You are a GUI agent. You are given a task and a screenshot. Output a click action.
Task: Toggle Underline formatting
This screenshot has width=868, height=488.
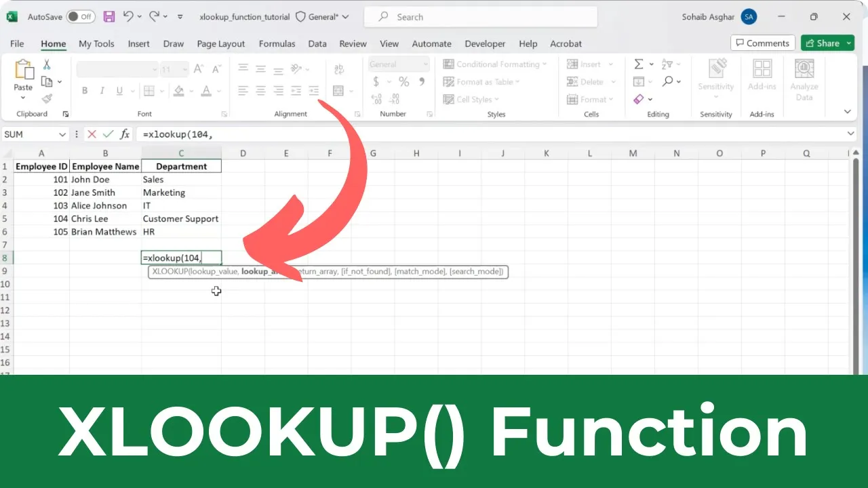(120, 91)
